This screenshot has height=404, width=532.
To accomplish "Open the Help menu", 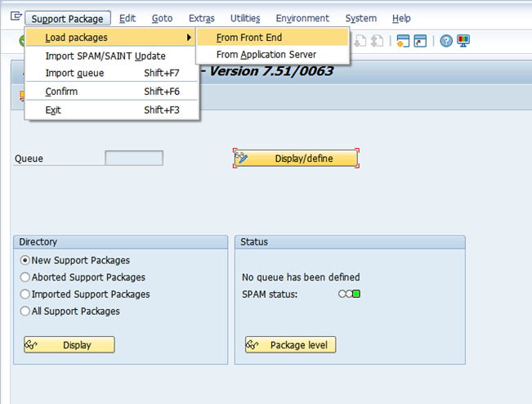I will (401, 18).
